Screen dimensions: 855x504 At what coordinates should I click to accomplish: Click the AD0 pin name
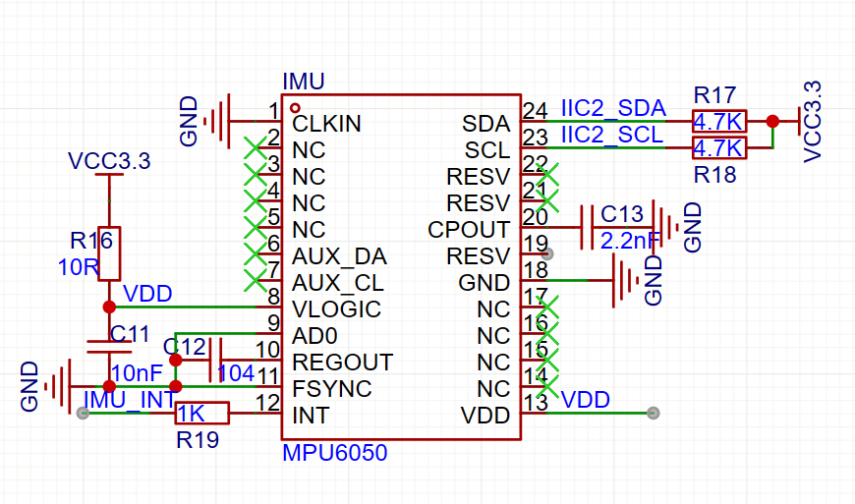[315, 336]
